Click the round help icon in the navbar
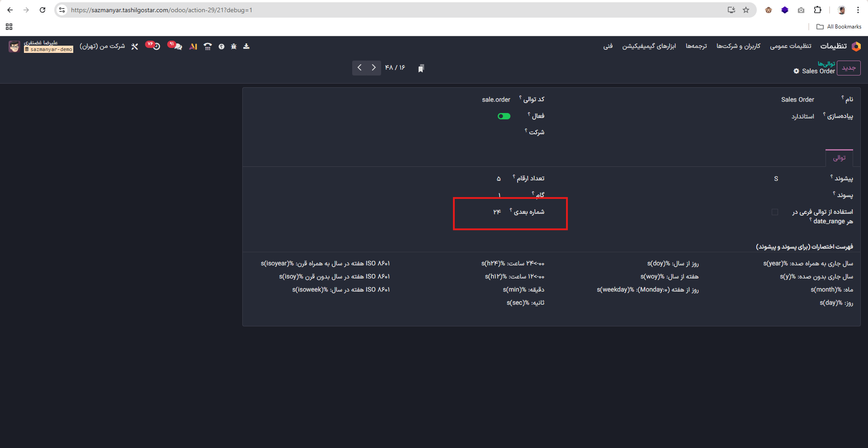Viewport: 868px width, 448px height. [222, 46]
